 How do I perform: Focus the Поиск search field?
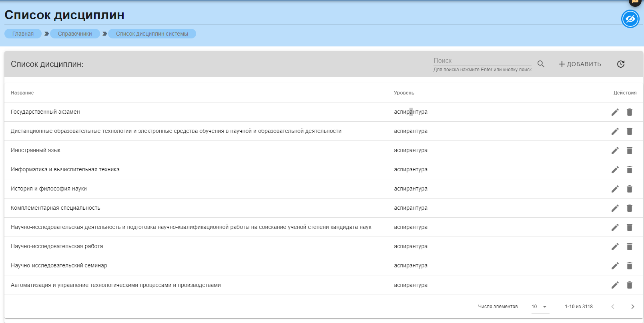(x=482, y=61)
